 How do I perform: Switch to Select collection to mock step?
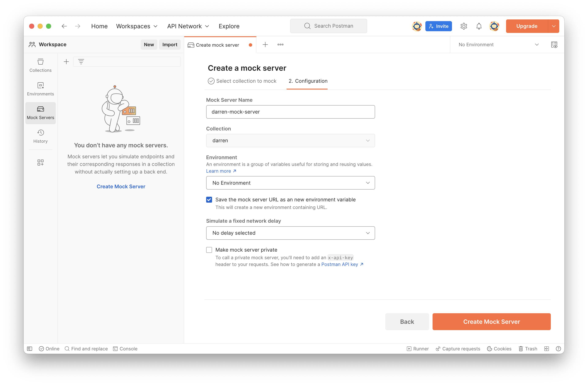tap(242, 81)
